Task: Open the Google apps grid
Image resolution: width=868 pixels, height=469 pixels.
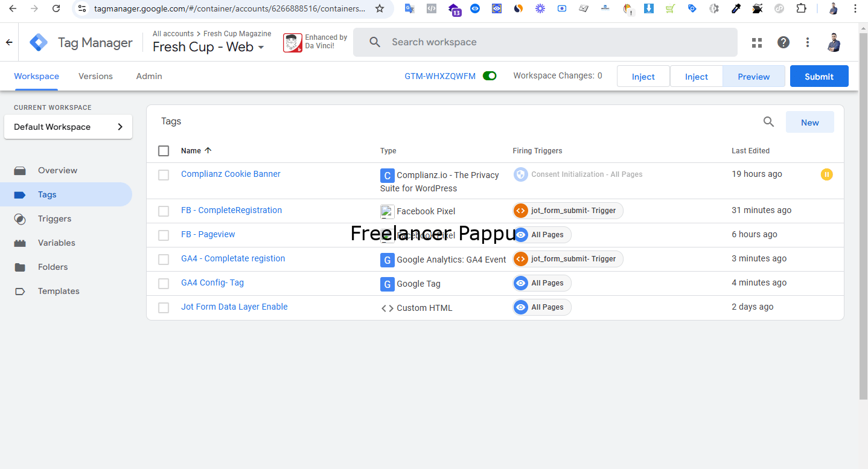Action: pos(757,42)
